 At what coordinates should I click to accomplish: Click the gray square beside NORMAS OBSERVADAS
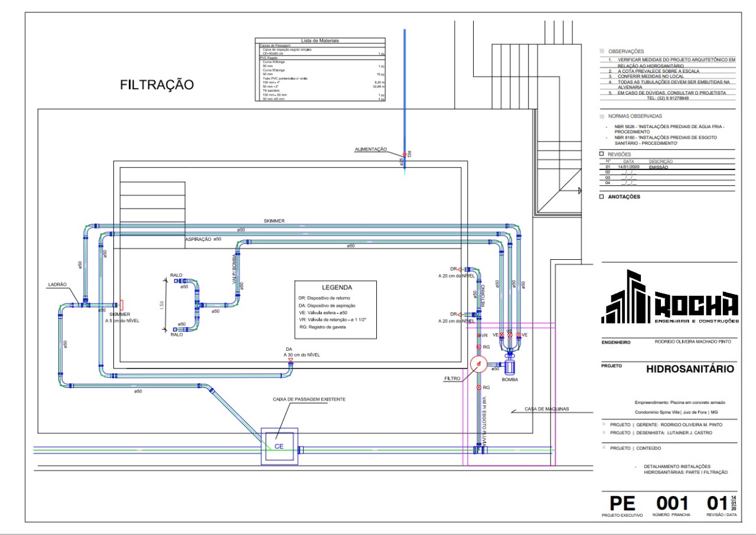tap(602, 116)
